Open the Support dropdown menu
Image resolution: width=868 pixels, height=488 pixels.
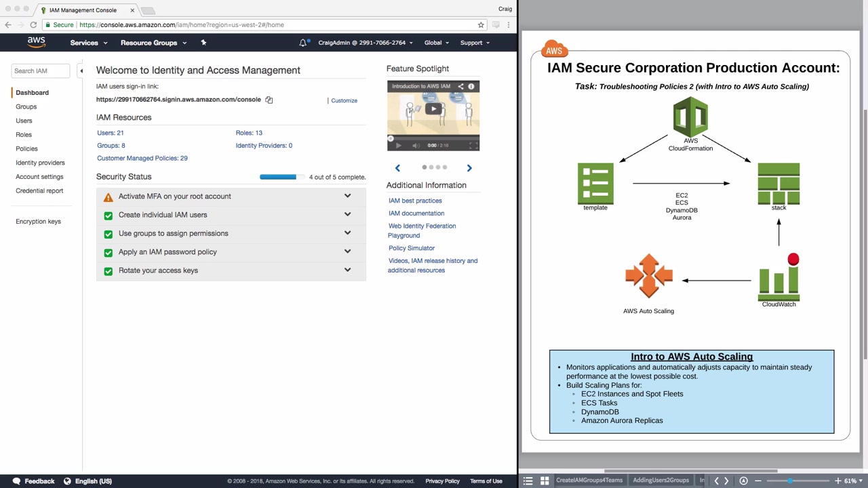475,43
